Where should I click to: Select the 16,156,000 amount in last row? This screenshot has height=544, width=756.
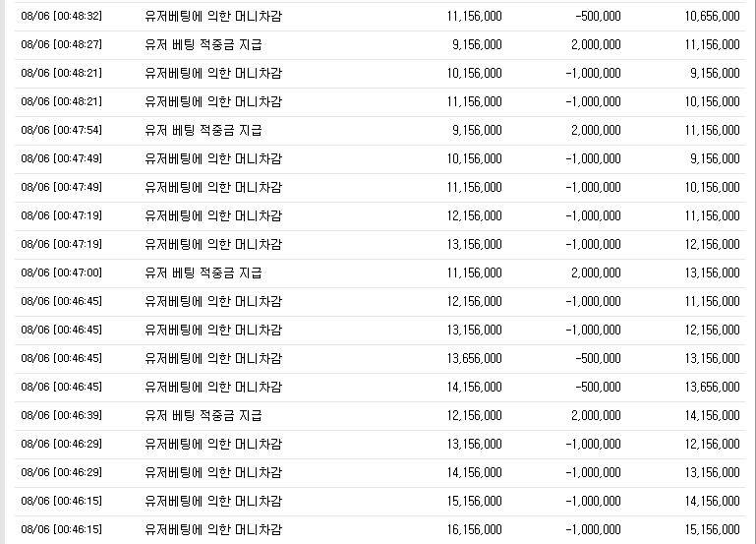pos(475,529)
